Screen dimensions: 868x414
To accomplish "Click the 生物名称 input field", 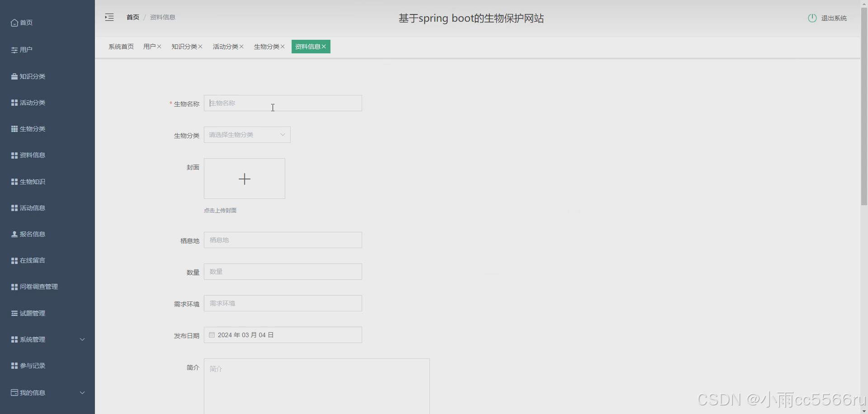I will click(283, 103).
